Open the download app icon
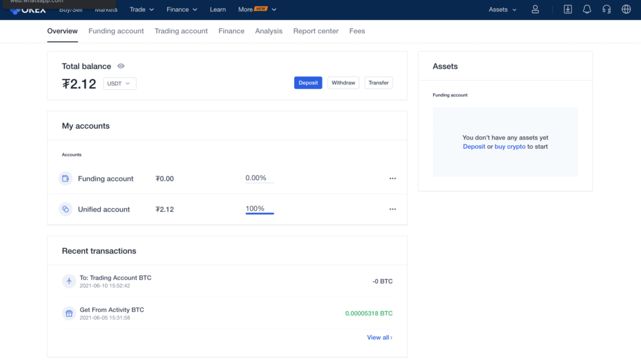The width and height of the screenshot is (641, 364). [568, 9]
